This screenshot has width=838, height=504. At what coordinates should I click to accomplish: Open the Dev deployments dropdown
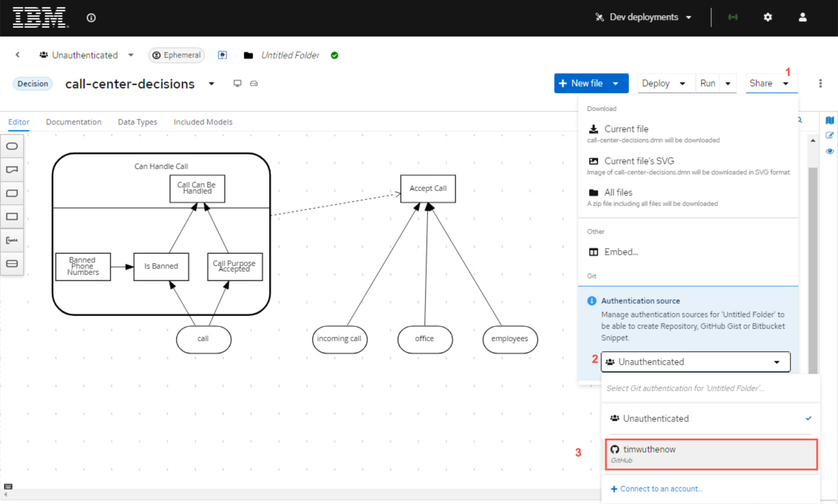pos(644,17)
